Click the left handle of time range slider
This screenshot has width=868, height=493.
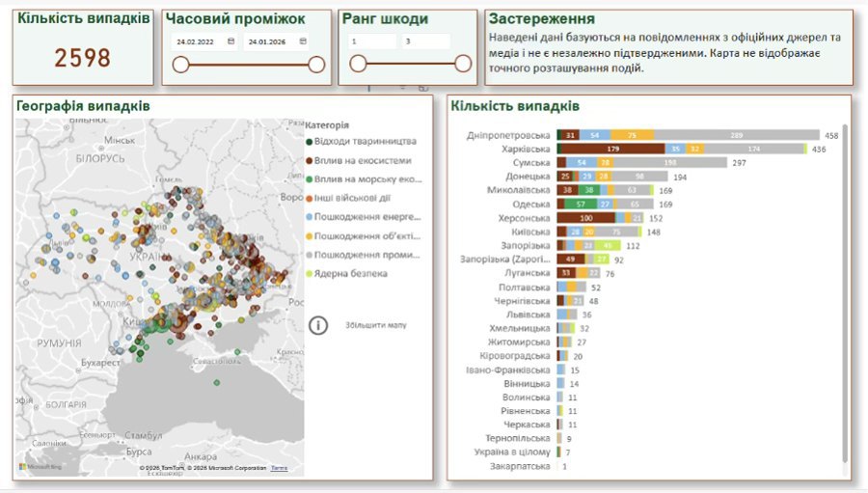(x=180, y=65)
